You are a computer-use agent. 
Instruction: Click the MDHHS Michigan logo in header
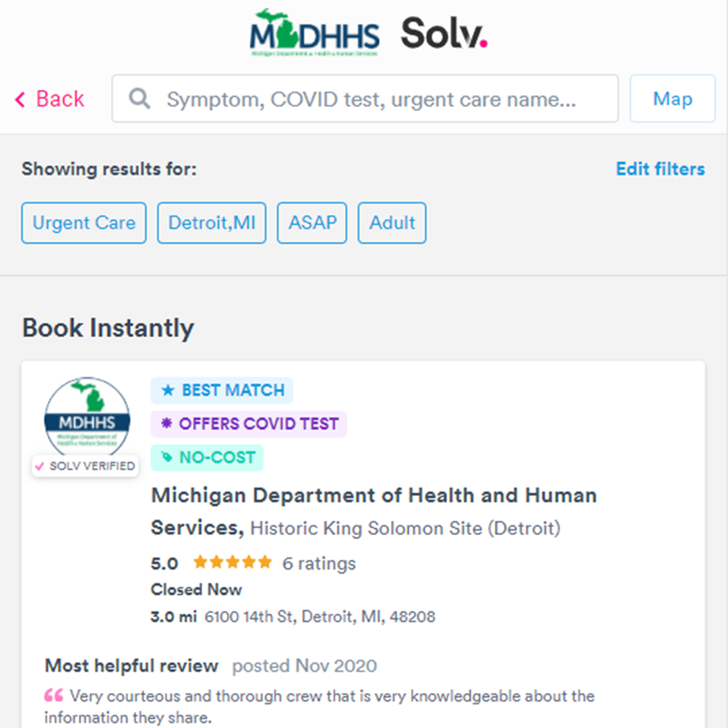click(x=314, y=32)
